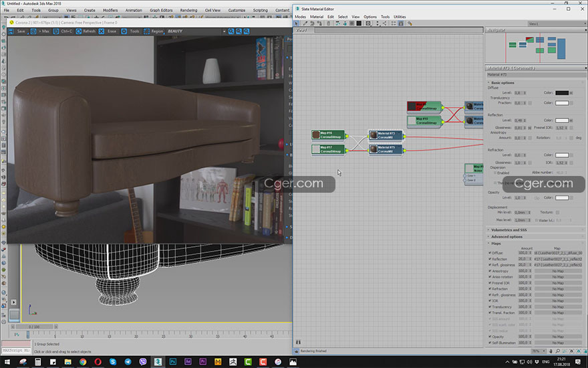
Task: Toggle the Opacity map checkbox
Action: pyautogui.click(x=490, y=337)
